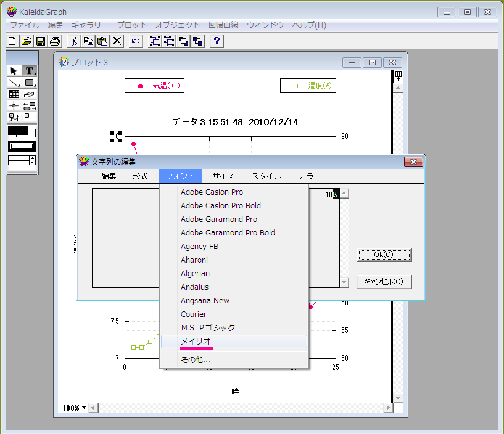Click the Ungroup objects toolbar icon

(x=169, y=41)
